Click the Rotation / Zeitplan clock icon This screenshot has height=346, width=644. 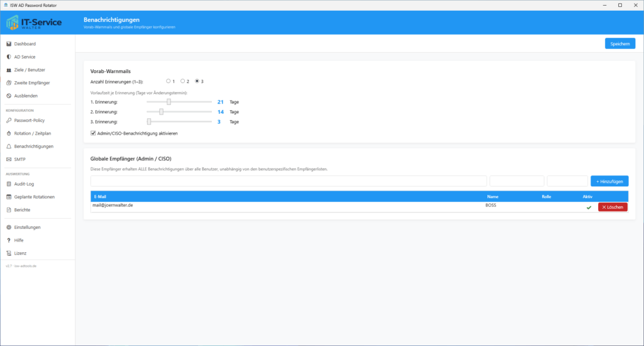(x=9, y=133)
